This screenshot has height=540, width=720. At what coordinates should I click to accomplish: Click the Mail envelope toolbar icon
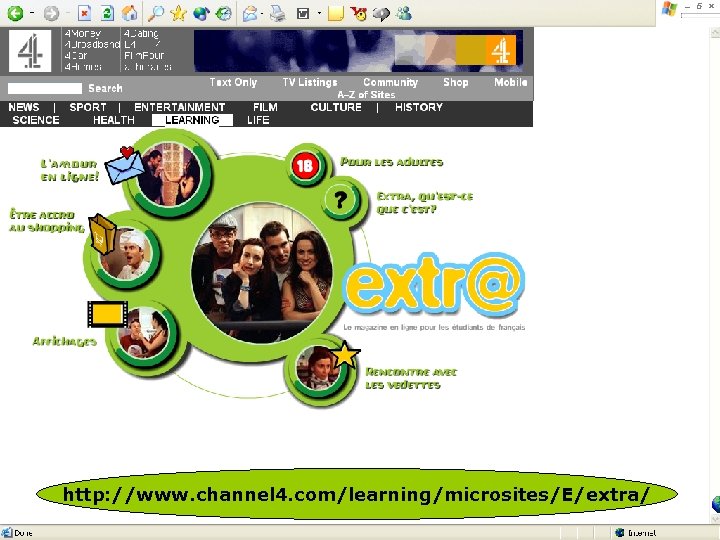[250, 14]
